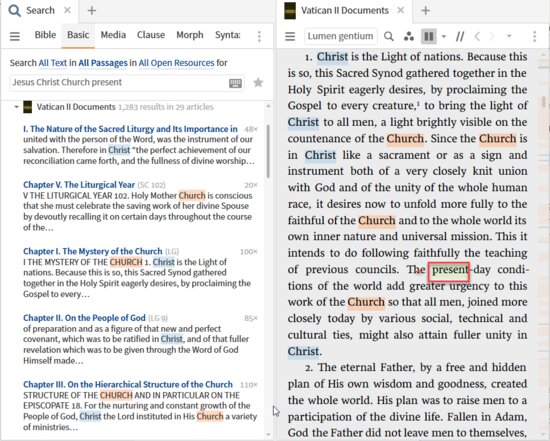Go back with the left arrow
Screen dimensions: 550x441
click(x=477, y=36)
